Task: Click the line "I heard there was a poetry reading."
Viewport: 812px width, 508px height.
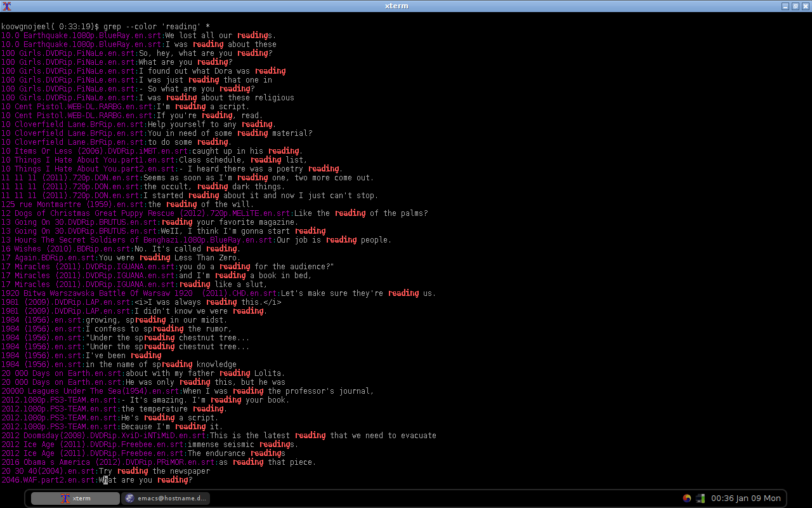Action: (x=261, y=169)
